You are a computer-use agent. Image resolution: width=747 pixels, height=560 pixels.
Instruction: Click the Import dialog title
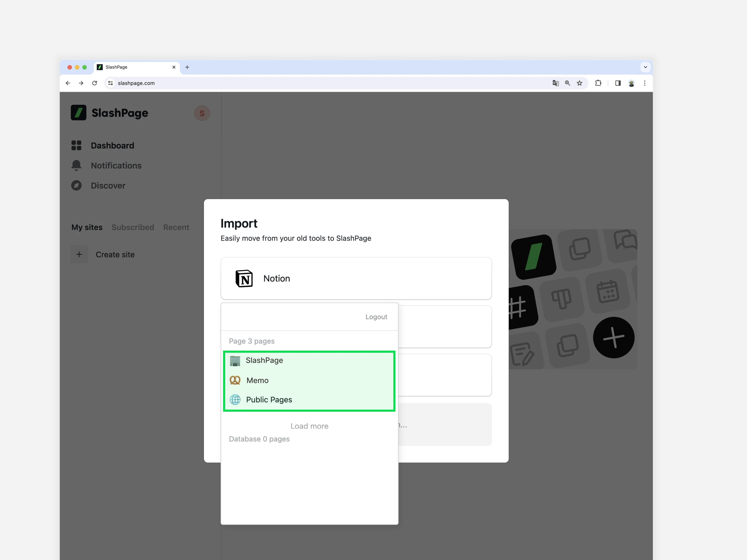239,223
